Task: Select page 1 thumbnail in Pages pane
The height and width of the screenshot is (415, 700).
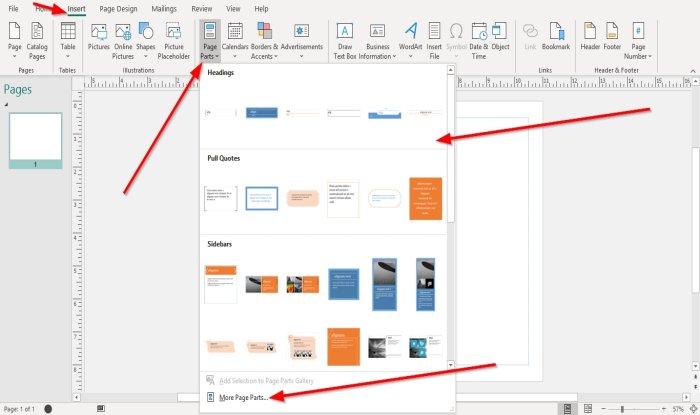Action: tap(35, 137)
